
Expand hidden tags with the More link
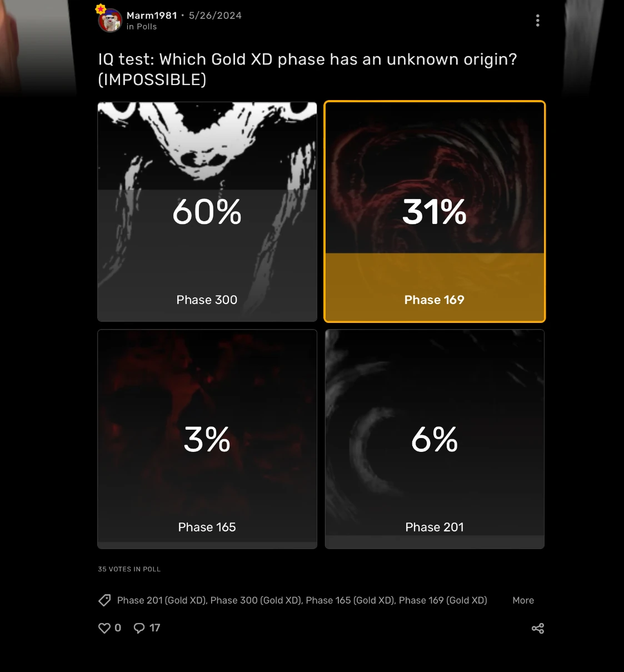click(523, 600)
